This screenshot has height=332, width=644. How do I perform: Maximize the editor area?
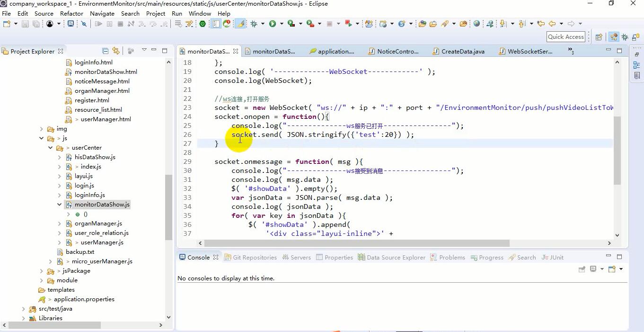(x=619, y=50)
